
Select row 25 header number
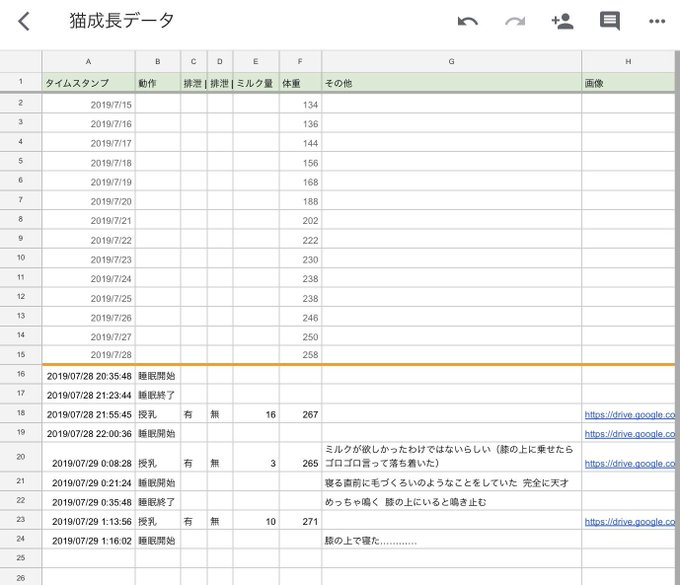(20, 558)
